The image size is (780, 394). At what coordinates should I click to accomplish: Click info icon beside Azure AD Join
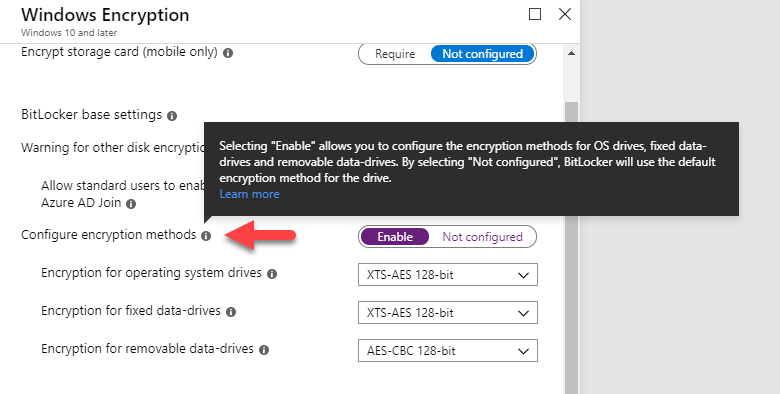(x=131, y=204)
